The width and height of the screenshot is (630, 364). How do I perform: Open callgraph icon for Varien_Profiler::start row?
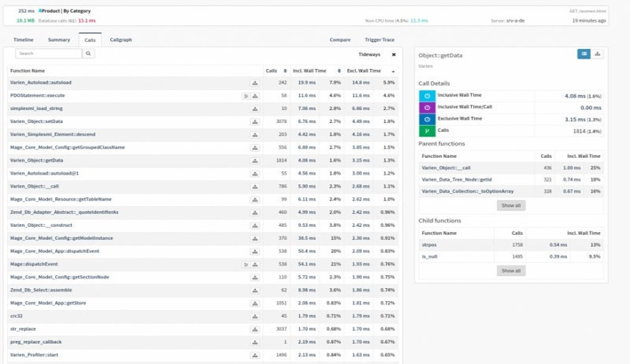[255, 355]
